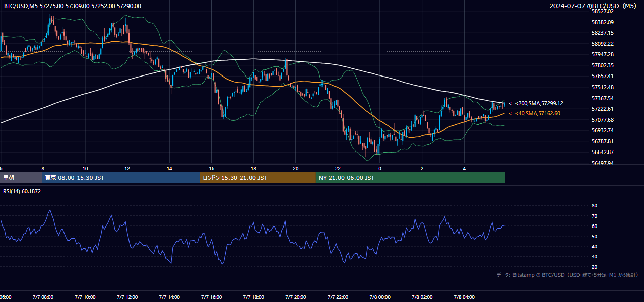This screenshot has width=644, height=302.
Task: Click the 2024-07-07 のBTC/USD（M5） chart title
Action: (x=594, y=6)
